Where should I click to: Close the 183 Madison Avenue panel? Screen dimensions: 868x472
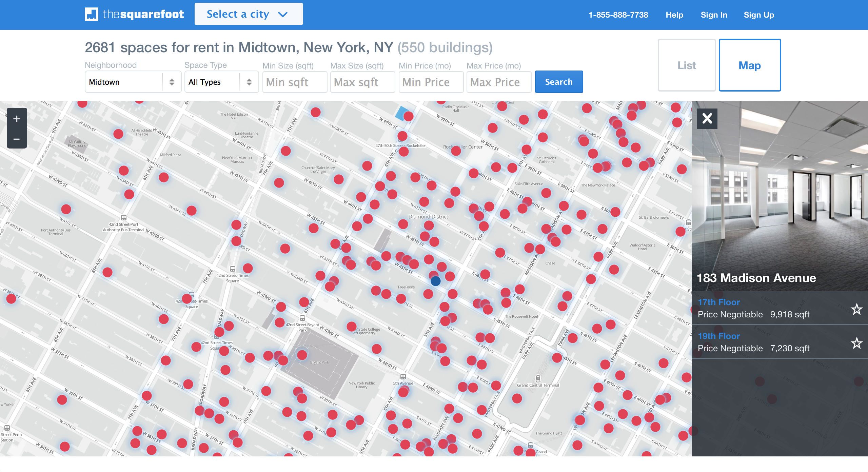point(707,118)
